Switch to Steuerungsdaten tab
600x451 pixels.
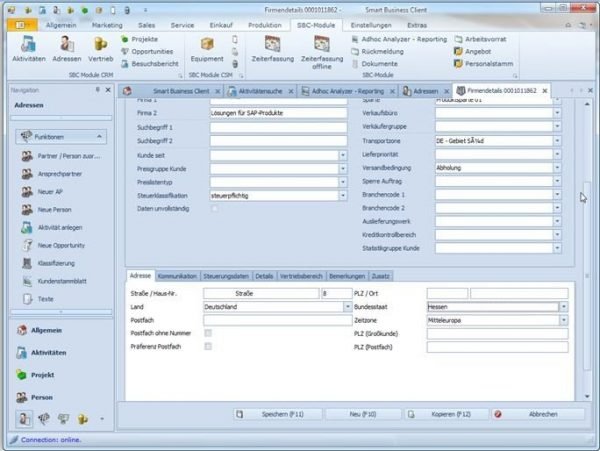pyautogui.click(x=226, y=276)
